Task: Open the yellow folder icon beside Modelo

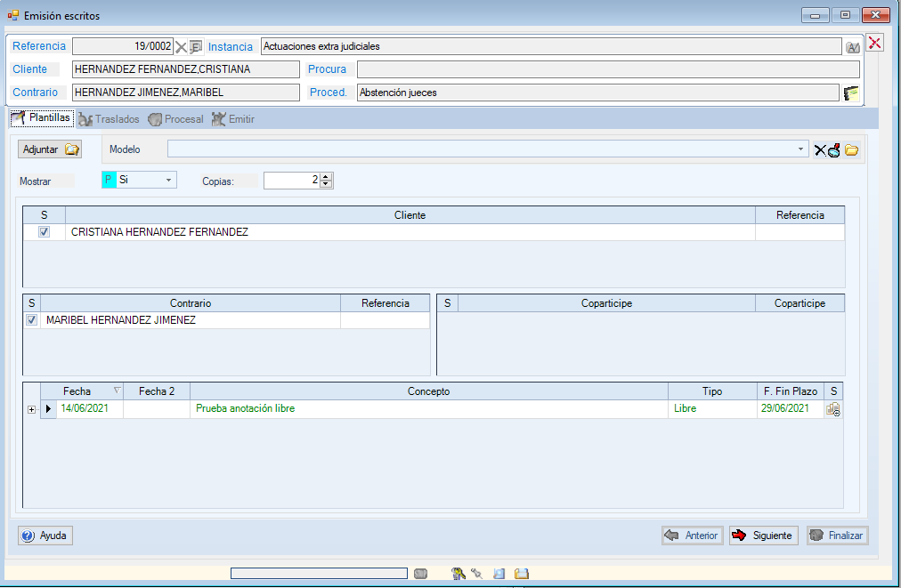Action: (851, 150)
